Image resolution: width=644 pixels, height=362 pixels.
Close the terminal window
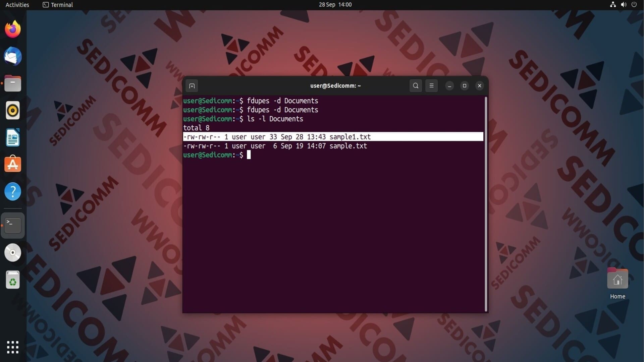coord(480,86)
